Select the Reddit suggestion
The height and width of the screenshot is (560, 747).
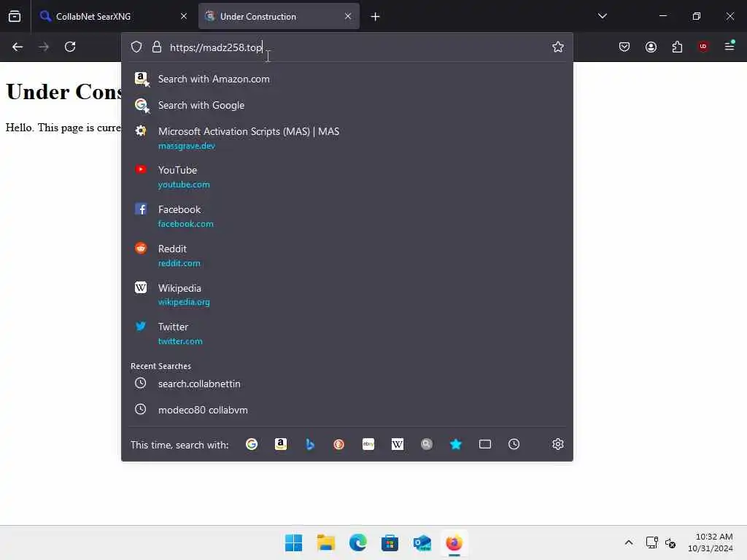[347, 256]
